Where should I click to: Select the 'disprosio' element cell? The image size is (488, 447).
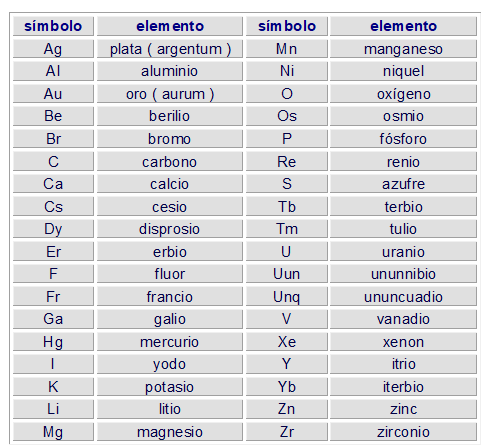tap(170, 229)
